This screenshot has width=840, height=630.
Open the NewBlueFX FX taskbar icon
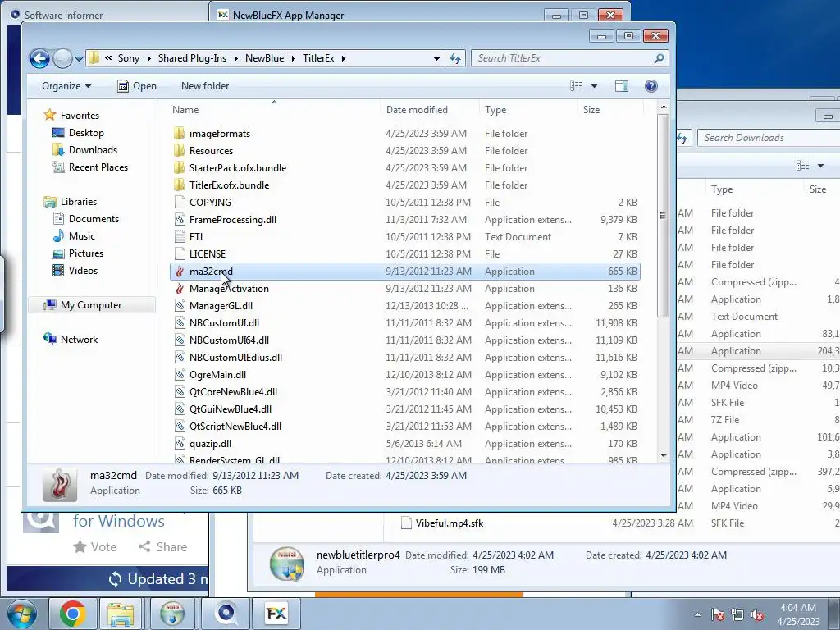276,614
